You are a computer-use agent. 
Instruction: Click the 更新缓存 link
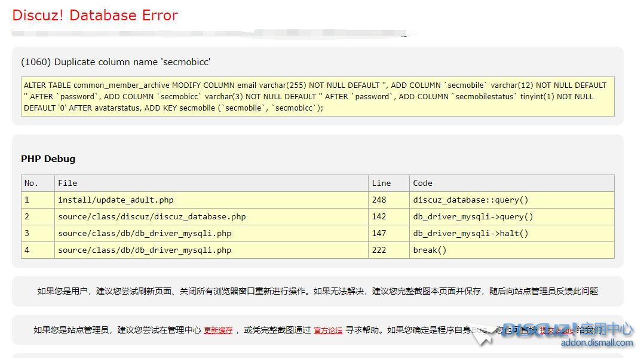(218, 330)
